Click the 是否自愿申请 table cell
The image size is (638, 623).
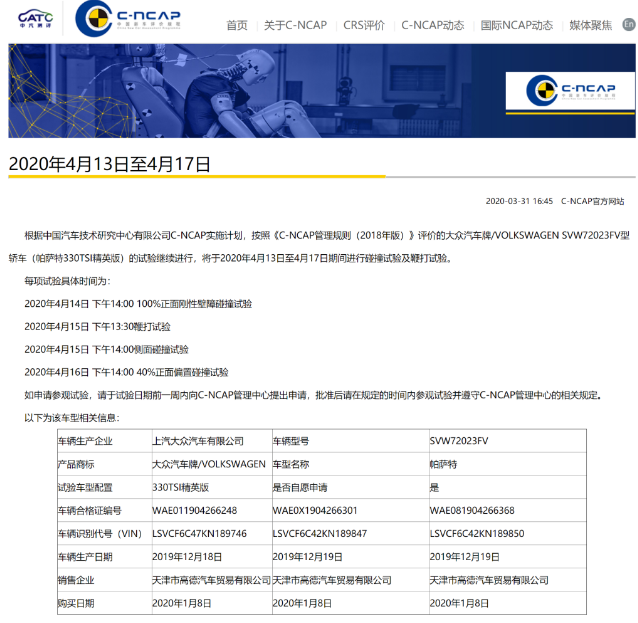pyautogui.click(x=351, y=487)
